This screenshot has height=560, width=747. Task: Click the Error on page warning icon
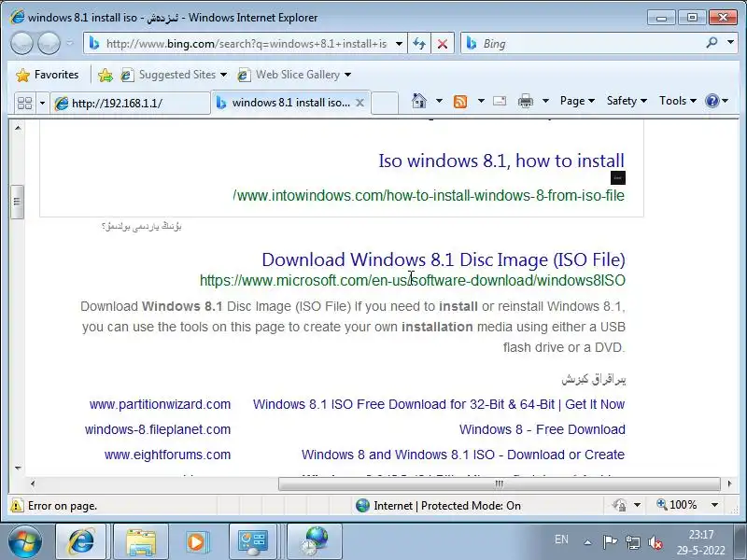pyautogui.click(x=17, y=505)
